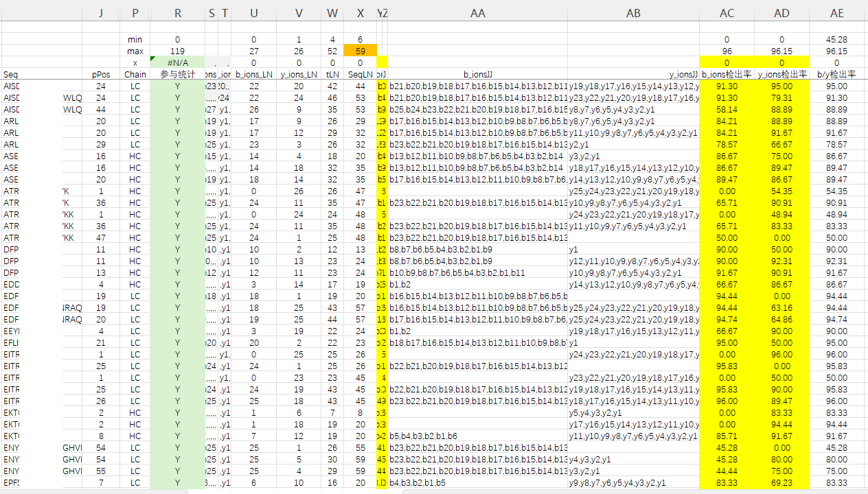Viewport: 868px width, 494px height.
Task: Select the Chain header cell
Action: 135,74
